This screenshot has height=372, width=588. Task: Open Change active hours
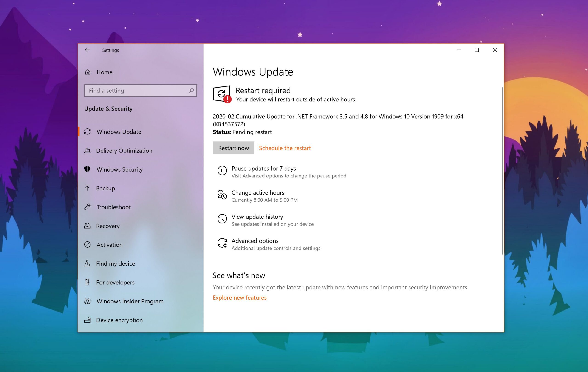(x=258, y=193)
